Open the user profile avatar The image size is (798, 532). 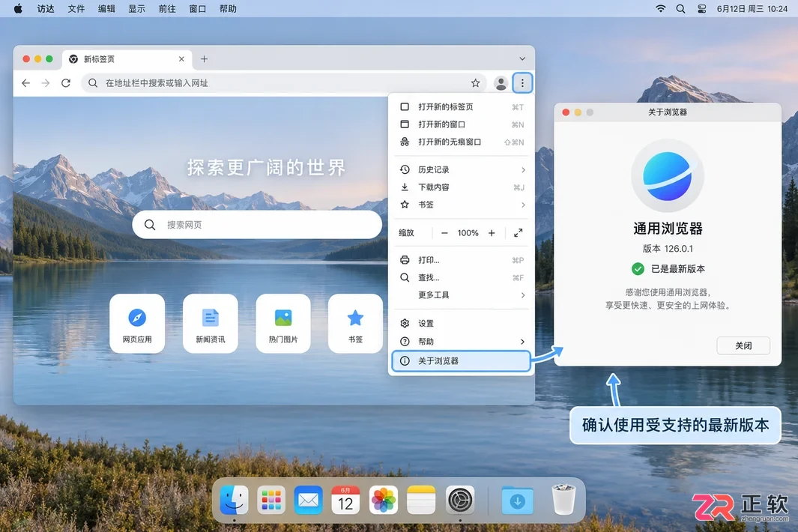tap(501, 83)
